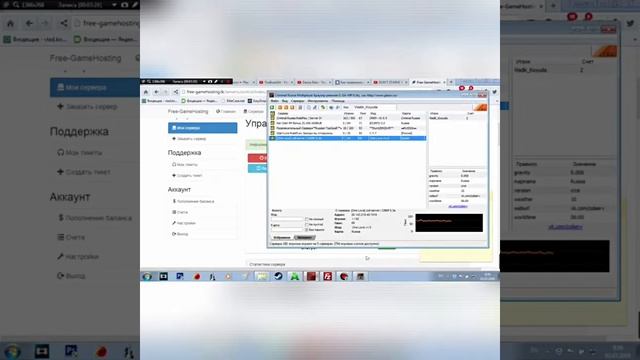Open the Вид menu in server browser

point(285,101)
